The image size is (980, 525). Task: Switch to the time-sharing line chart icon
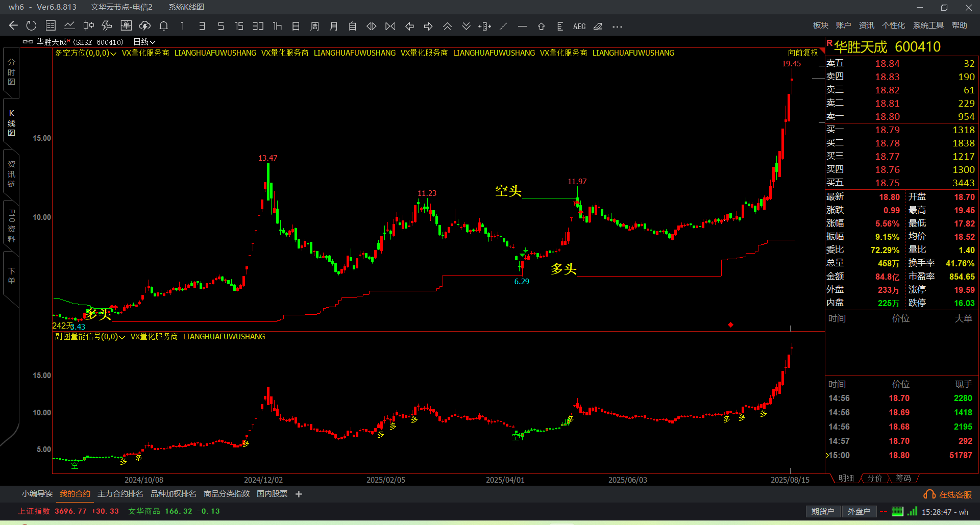tap(69, 26)
